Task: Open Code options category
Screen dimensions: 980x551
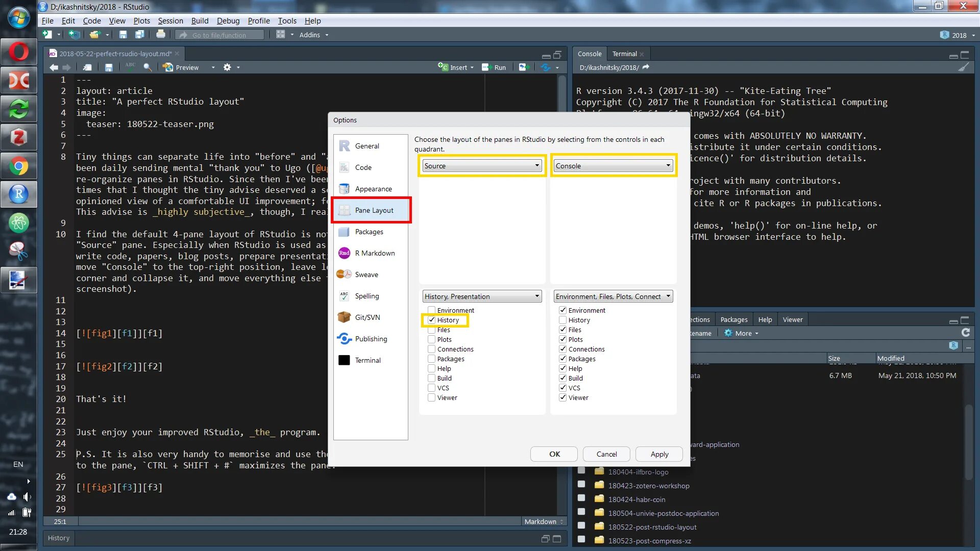Action: click(x=371, y=167)
